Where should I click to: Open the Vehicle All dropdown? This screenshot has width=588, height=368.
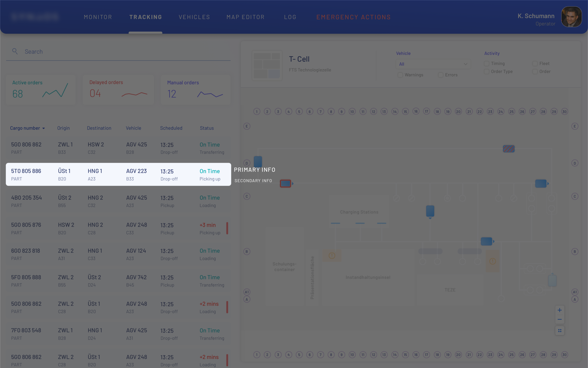pyautogui.click(x=433, y=64)
